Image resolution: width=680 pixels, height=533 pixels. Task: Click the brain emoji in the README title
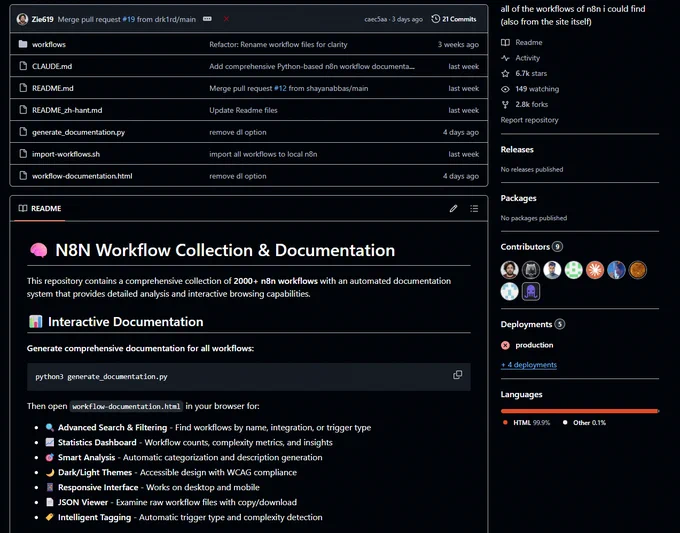coord(38,250)
